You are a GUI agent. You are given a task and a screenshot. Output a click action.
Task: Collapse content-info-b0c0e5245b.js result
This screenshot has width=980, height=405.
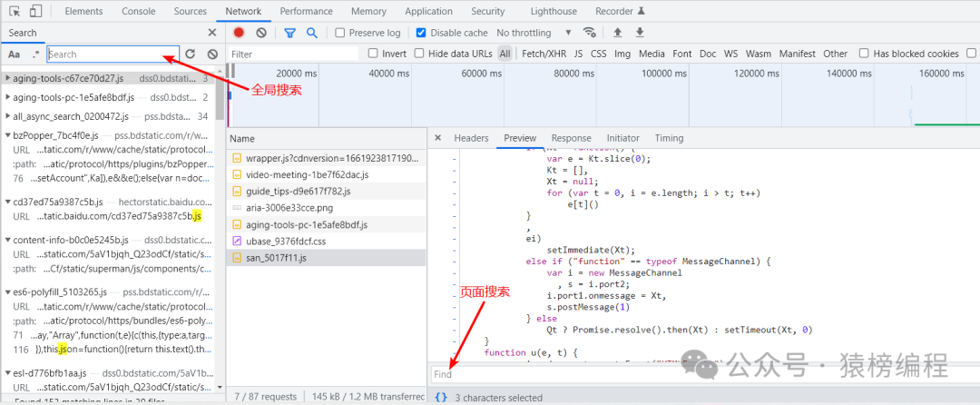click(7, 240)
